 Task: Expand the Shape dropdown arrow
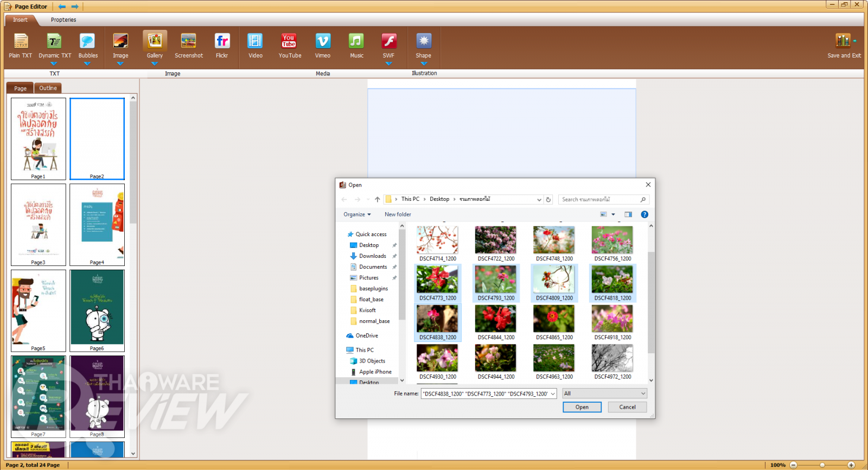tap(424, 63)
